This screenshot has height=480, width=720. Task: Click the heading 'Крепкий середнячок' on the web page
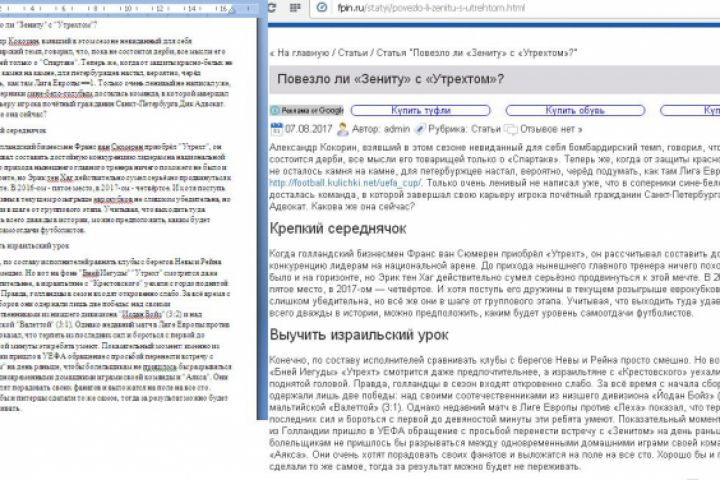coord(338,228)
